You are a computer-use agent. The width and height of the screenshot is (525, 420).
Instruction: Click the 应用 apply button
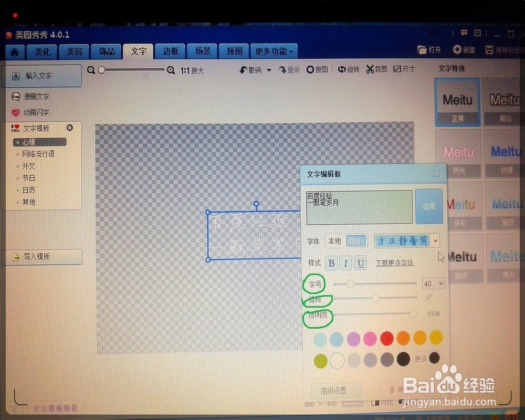pos(429,206)
